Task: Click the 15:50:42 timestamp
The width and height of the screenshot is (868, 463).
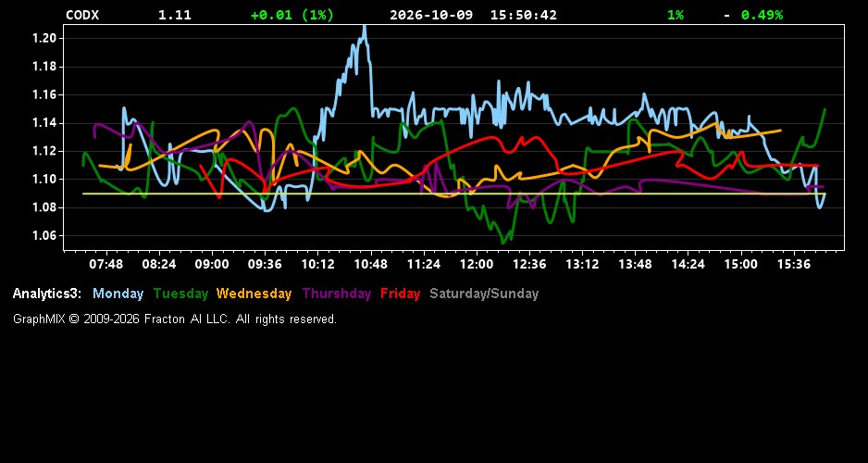Action: (x=524, y=15)
